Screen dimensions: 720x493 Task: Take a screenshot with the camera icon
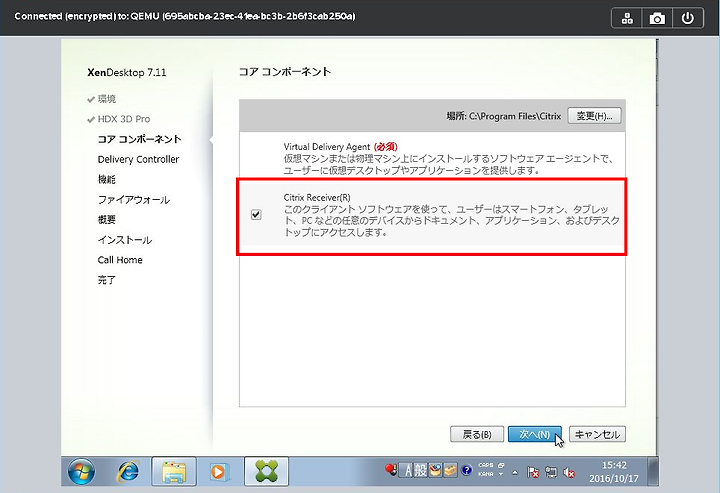point(657,18)
